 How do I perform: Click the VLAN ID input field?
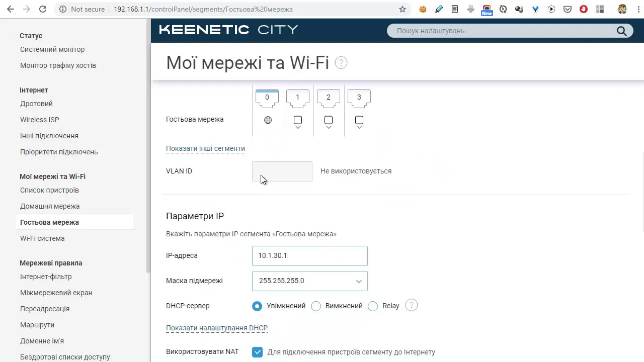coord(282,171)
